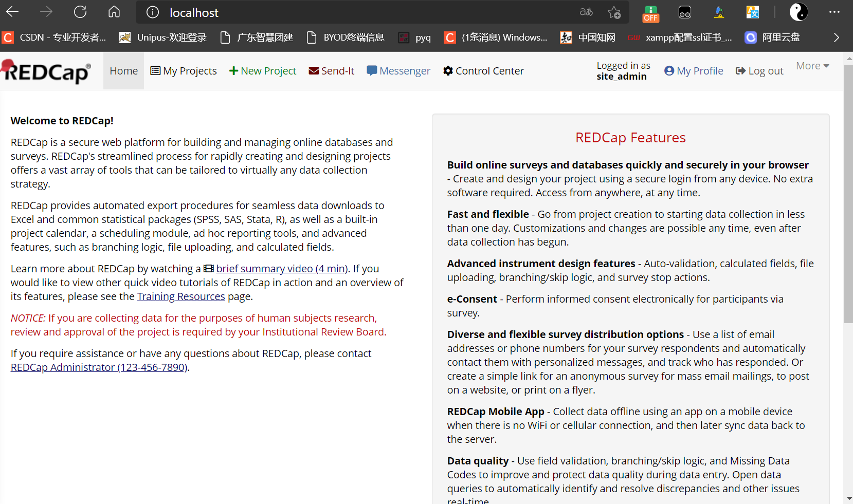This screenshot has height=504, width=853.
Task: Open the Training Resources page link
Action: tap(181, 296)
